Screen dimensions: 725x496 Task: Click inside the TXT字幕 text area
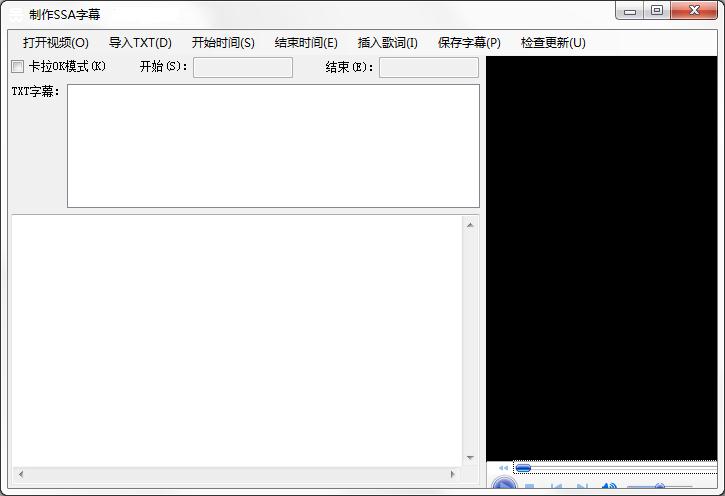(273, 146)
